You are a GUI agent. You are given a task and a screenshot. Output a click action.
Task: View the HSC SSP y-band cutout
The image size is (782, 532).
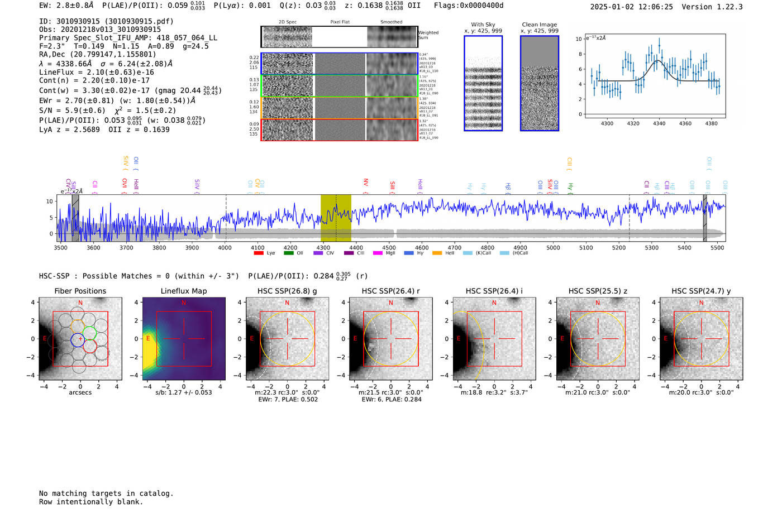pyautogui.click(x=702, y=339)
